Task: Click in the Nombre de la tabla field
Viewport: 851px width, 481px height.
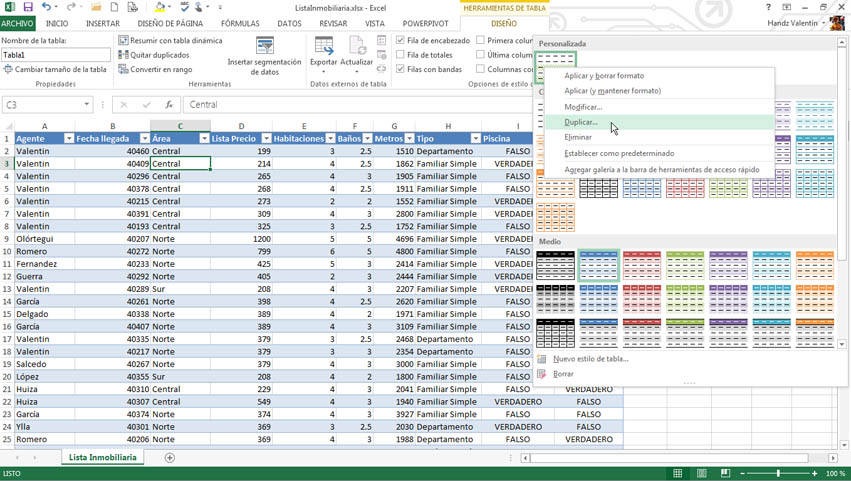Action: (x=55, y=55)
